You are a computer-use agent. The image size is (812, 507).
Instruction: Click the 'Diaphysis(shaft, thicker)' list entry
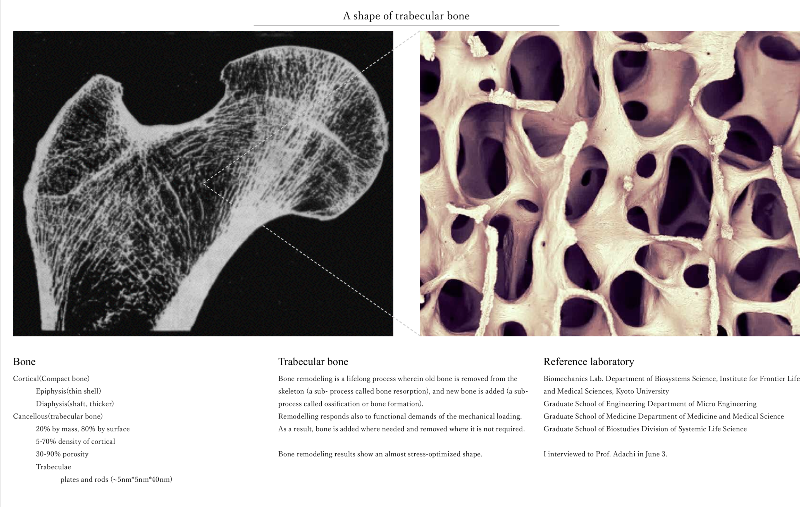[75, 404]
